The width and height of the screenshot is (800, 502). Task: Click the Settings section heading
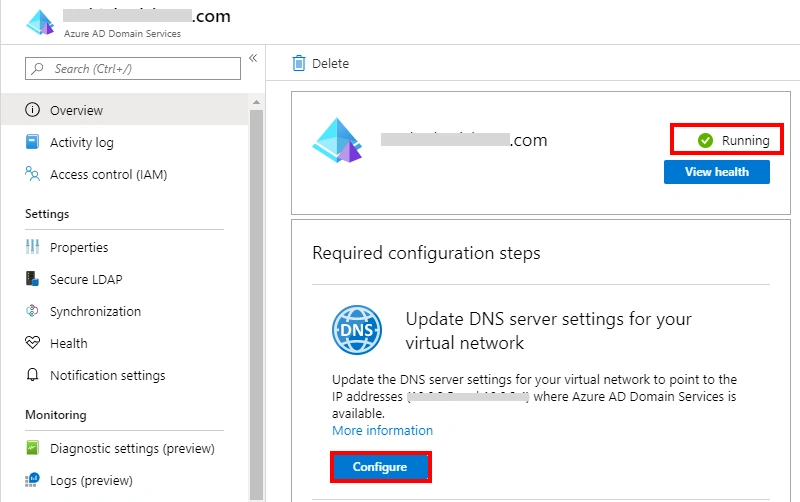click(x=47, y=214)
